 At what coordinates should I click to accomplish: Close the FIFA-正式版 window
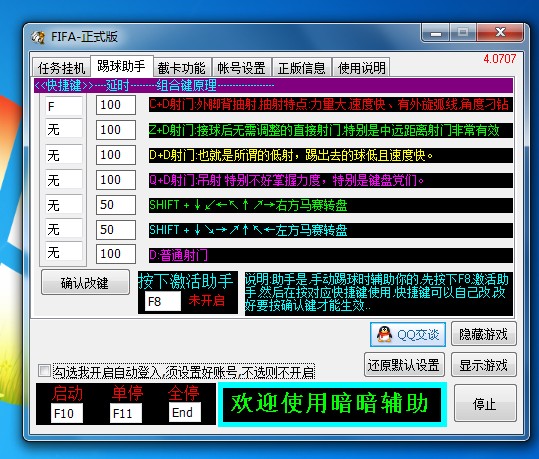coord(500,33)
